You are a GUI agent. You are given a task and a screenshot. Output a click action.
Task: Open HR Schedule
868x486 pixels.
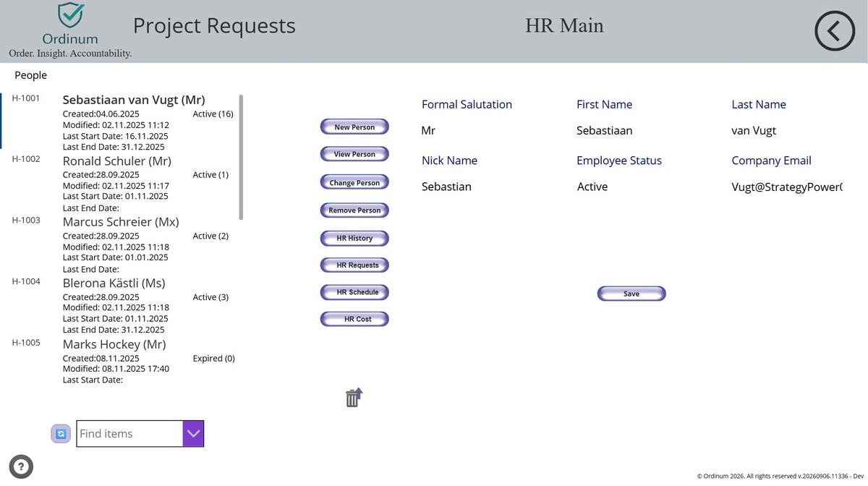tap(354, 292)
